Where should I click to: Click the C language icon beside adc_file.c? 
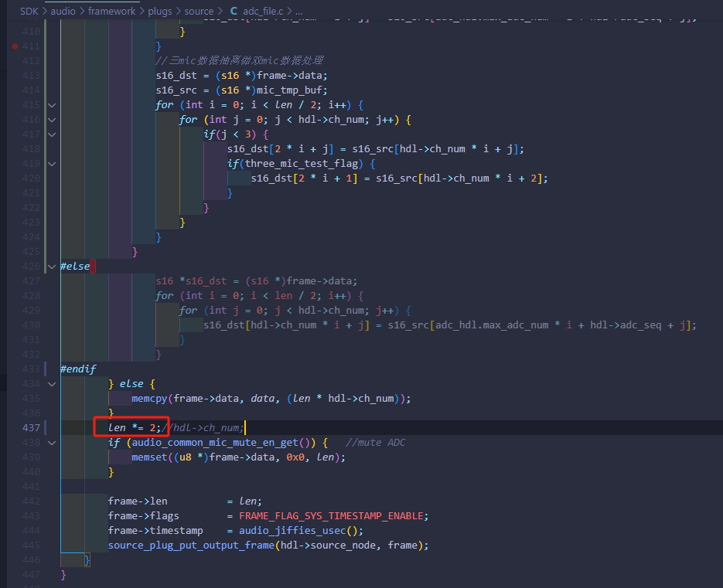pos(234,11)
